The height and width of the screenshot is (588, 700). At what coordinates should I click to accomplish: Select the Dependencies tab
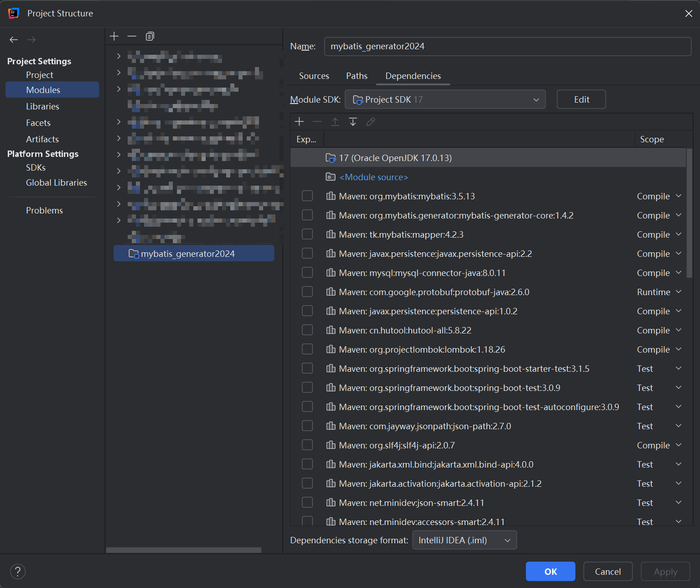413,76
